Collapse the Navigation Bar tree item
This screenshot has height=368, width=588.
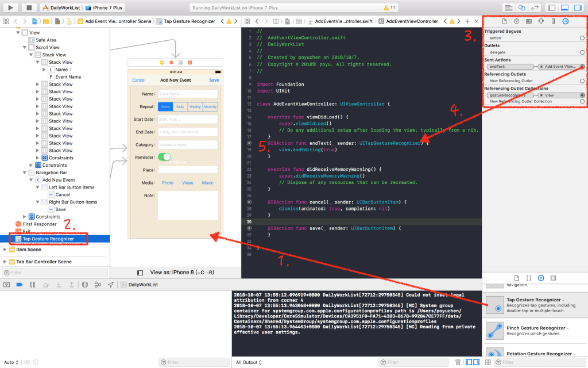pyautogui.click(x=24, y=172)
